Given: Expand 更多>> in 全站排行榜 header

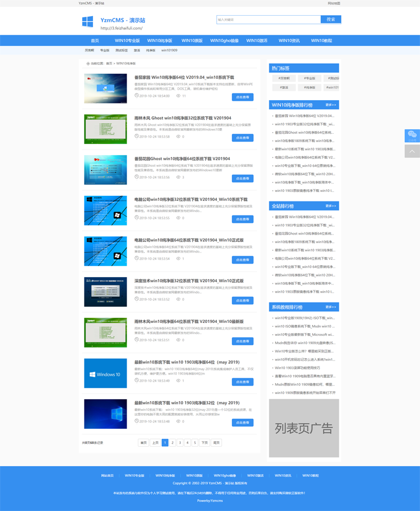Looking at the screenshot, I should point(330,206).
